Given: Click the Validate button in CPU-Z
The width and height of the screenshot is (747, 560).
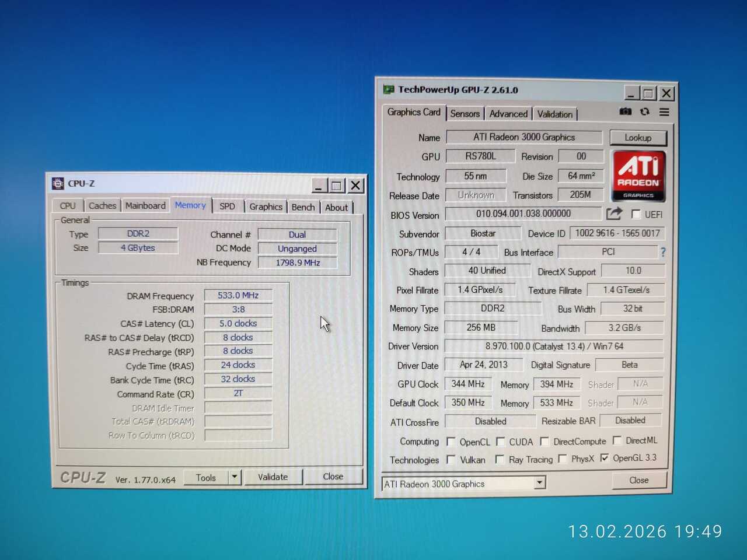Looking at the screenshot, I should pos(273,477).
